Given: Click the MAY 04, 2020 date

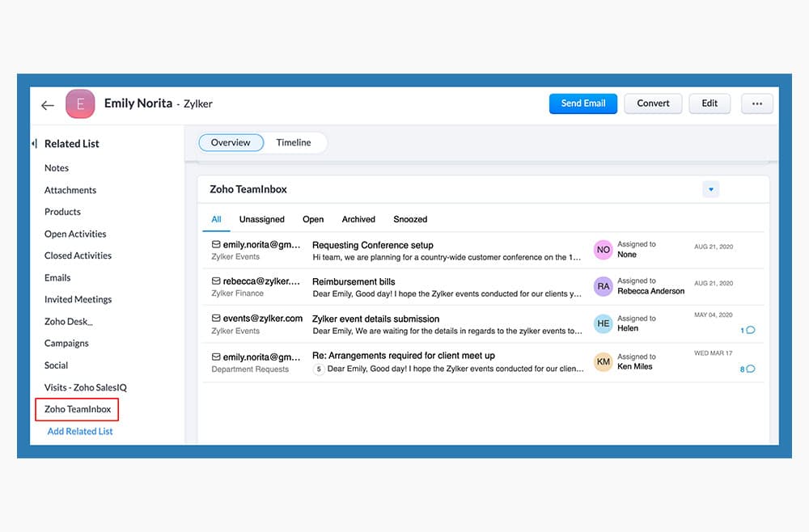Looking at the screenshot, I should coord(713,315).
